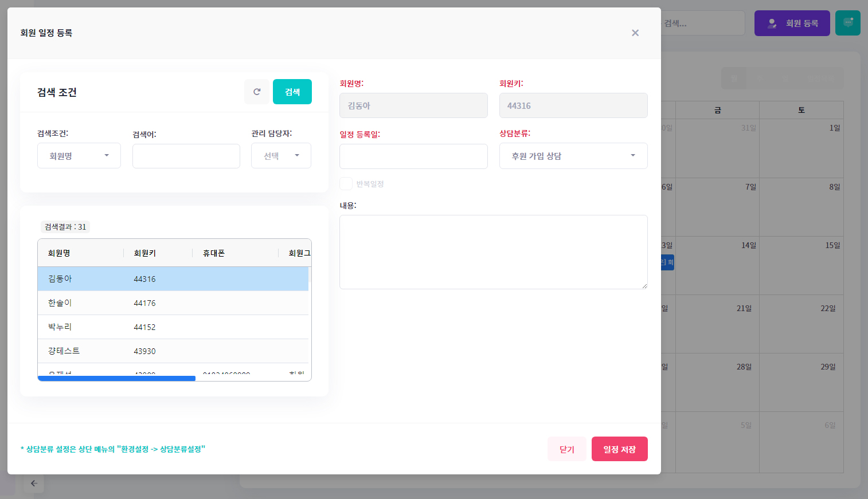Click inside the 내용 text area
This screenshot has height=499, width=868.
tap(493, 252)
